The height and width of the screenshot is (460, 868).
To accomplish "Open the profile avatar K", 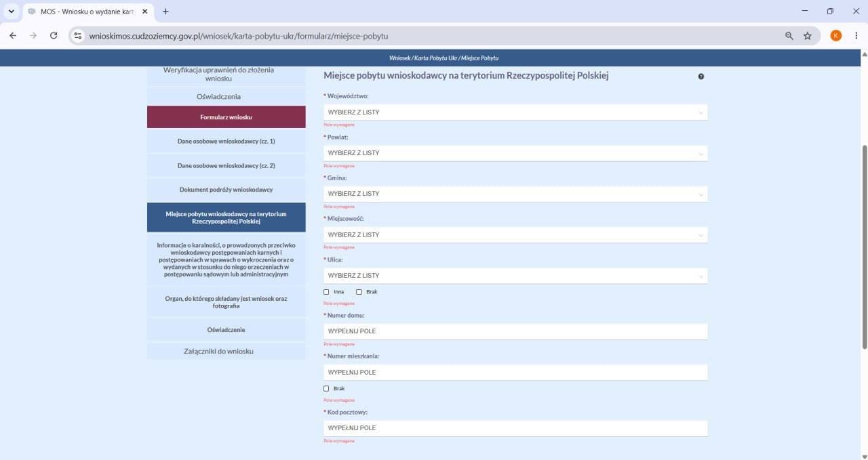I will click(x=836, y=36).
